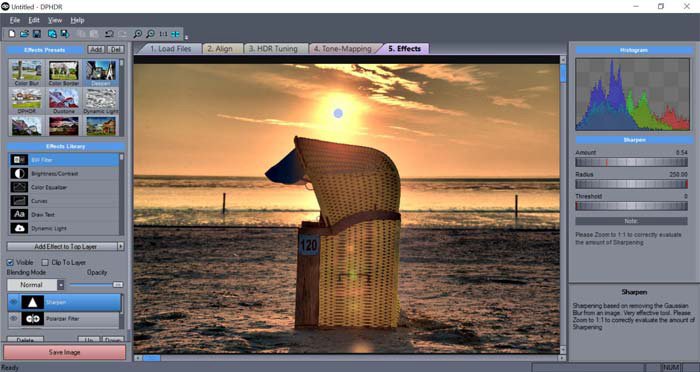
Task: Choose the DPHDR preset thumbnail
Action: (x=27, y=101)
